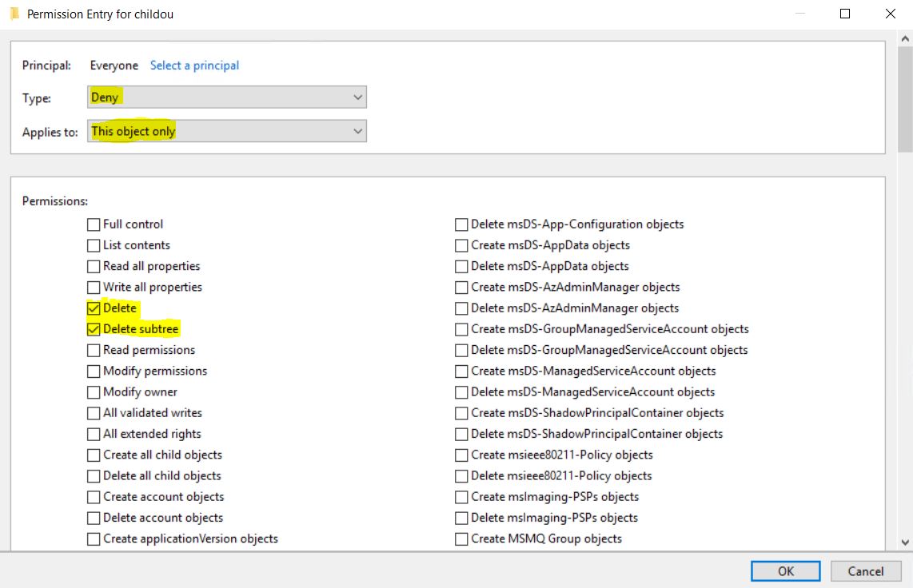Click the scrollbar down arrow
This screenshot has height=588, width=913.
pyautogui.click(x=905, y=542)
